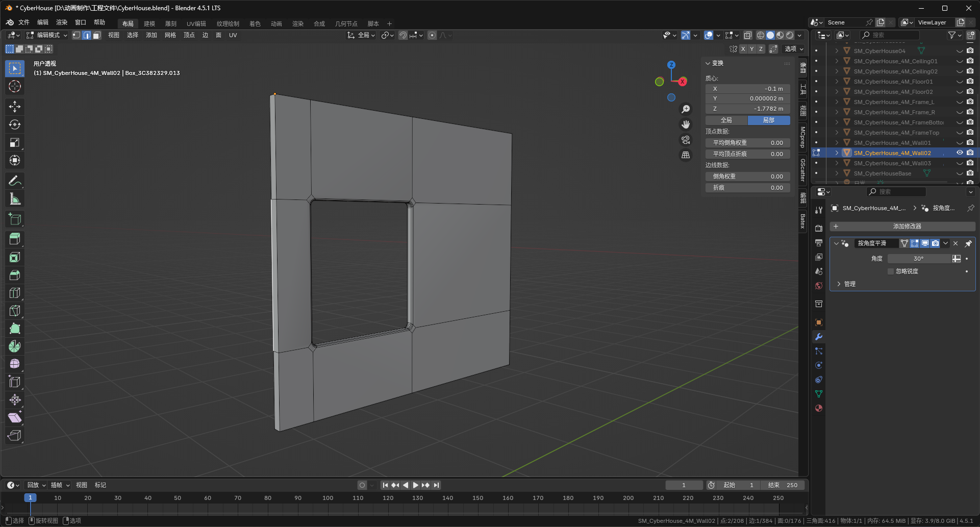Screen dimensions: 980x527
Task: Open the File menu
Action: click(x=24, y=22)
